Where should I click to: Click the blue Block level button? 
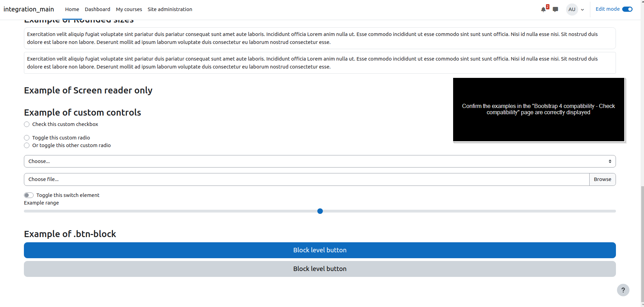320,250
